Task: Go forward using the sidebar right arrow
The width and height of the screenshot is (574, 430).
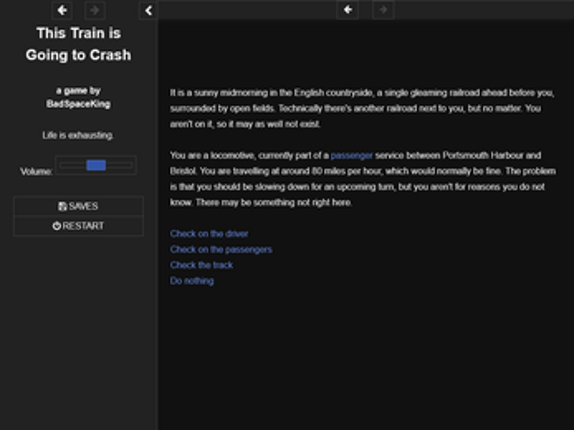Action: coord(95,10)
